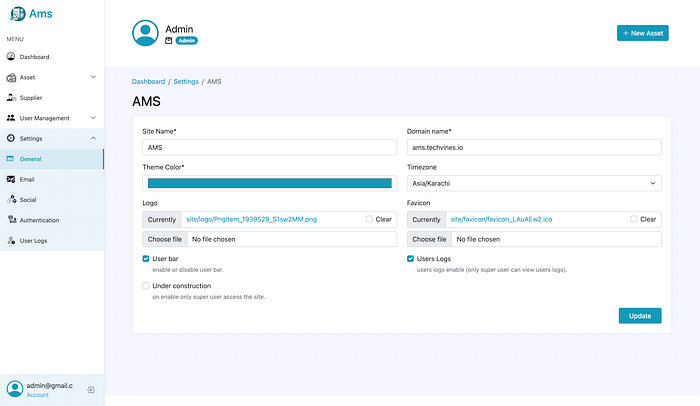Enable the Under construction checkbox
This screenshot has height=406, width=700.
pos(146,285)
